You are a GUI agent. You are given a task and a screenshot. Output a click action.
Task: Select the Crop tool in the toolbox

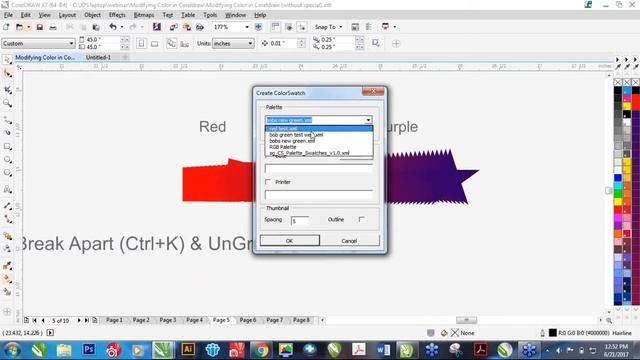tap(7, 89)
